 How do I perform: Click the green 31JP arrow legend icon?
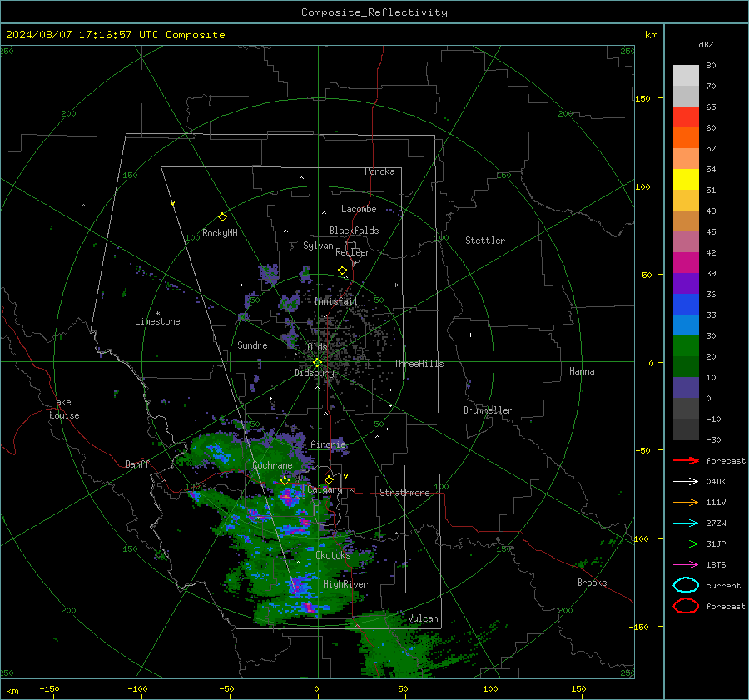tap(686, 544)
